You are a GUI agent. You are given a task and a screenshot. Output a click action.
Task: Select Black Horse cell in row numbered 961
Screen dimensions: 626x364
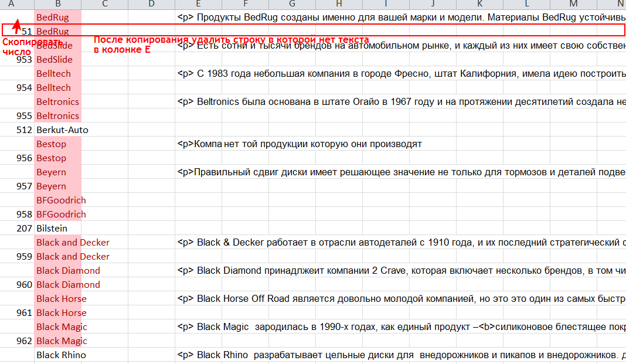[x=58, y=312]
